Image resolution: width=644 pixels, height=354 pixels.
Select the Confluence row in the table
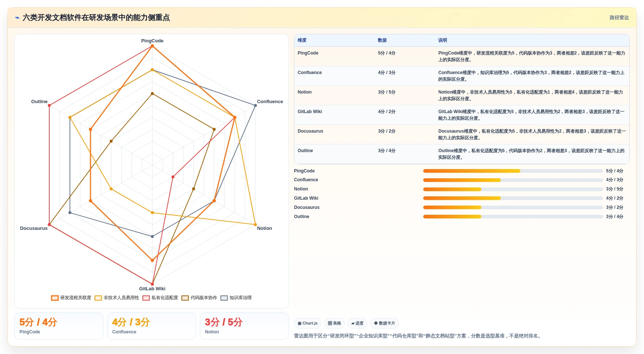[x=461, y=76]
